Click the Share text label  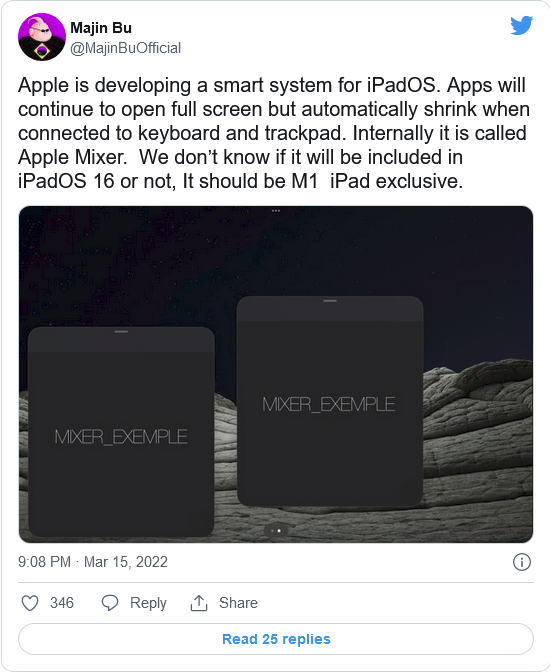[x=238, y=603]
